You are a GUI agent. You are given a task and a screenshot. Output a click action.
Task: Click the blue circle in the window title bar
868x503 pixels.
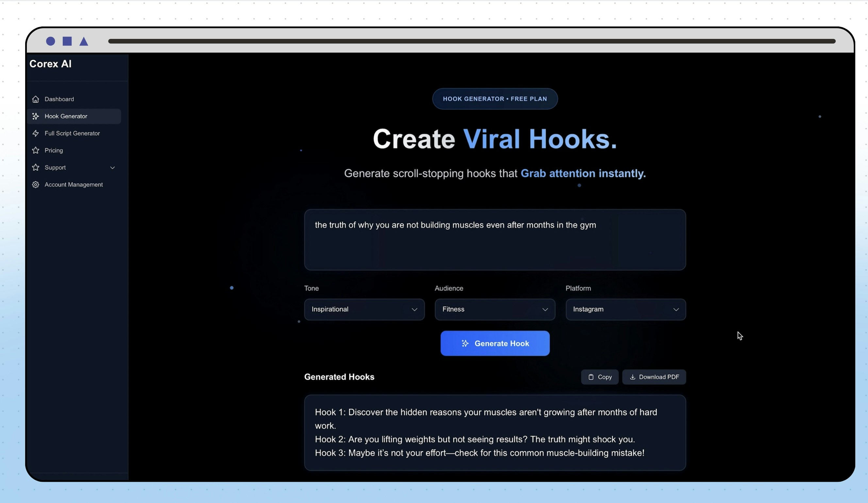51,41
